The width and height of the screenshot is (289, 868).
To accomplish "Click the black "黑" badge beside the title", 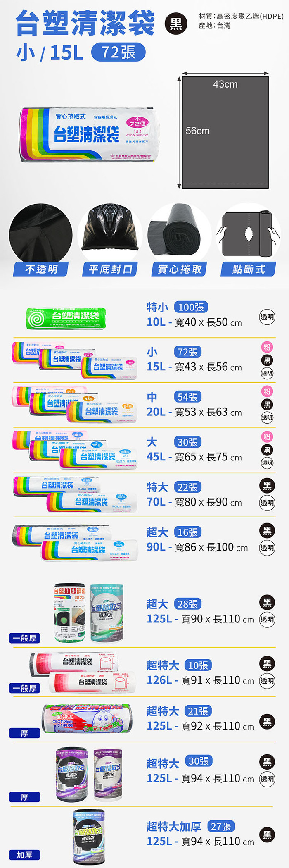I will tap(176, 24).
